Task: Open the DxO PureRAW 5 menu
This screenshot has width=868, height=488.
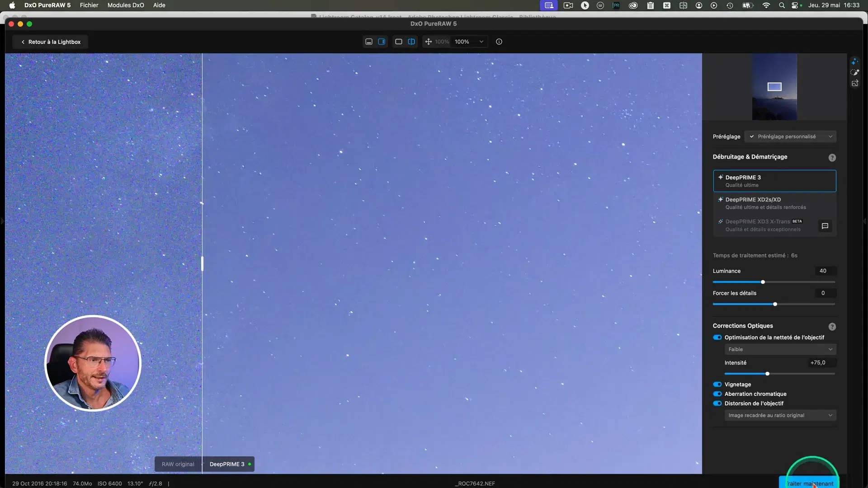Action: pyautogui.click(x=47, y=5)
